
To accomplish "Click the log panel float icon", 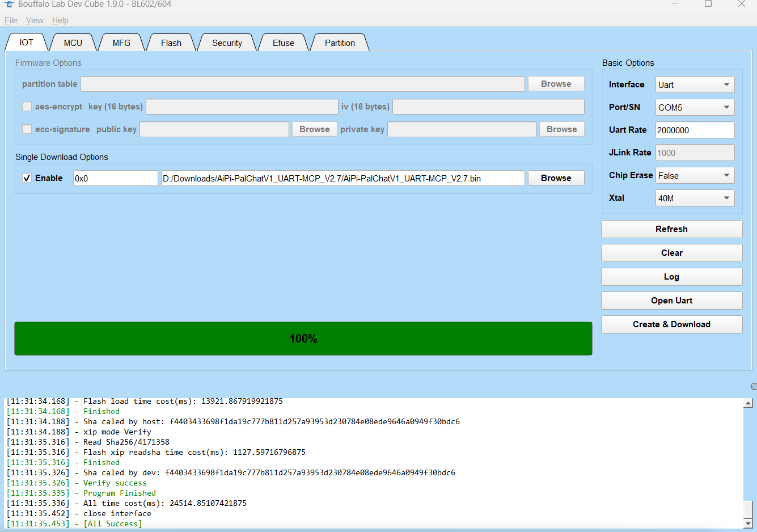I will point(754,387).
